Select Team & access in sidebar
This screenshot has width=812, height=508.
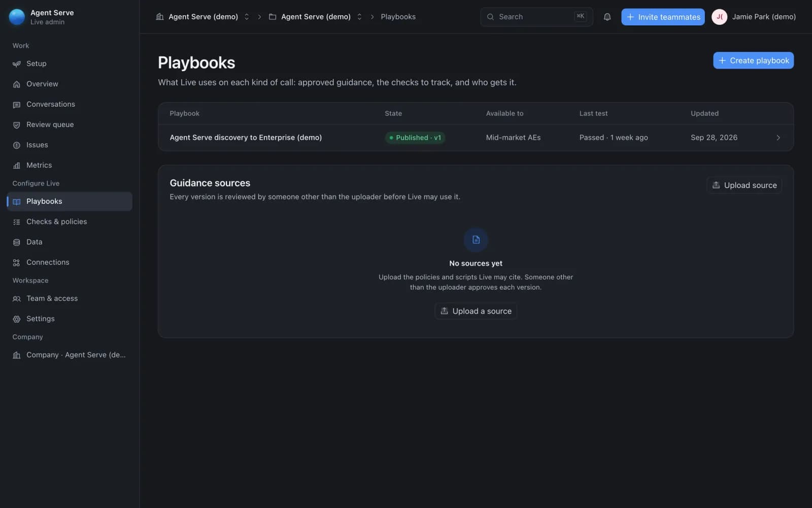(70, 298)
